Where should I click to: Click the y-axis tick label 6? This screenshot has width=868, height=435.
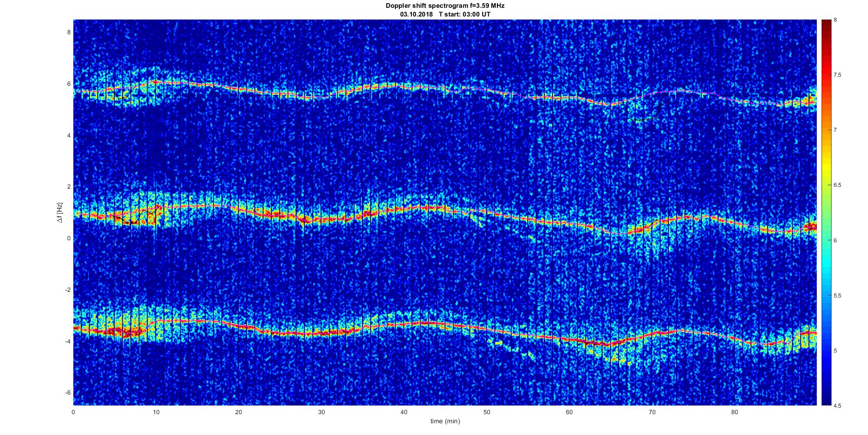(x=69, y=84)
